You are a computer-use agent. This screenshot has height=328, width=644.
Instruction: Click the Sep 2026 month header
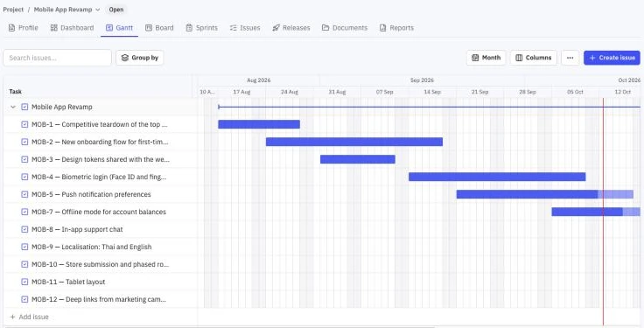tap(422, 80)
